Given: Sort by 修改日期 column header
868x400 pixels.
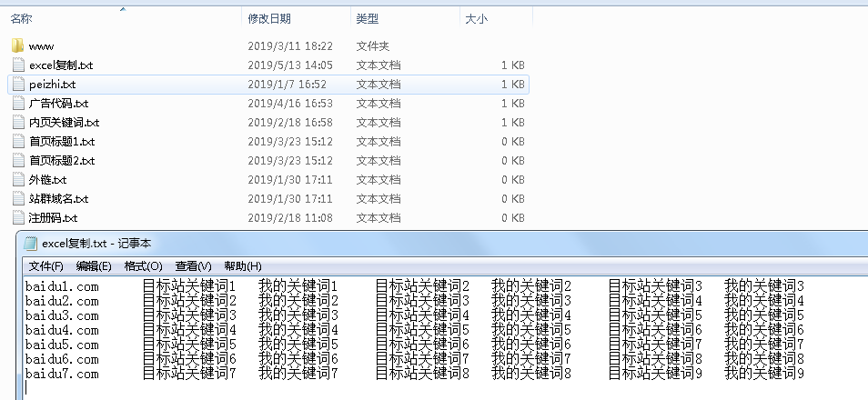Looking at the screenshot, I should pyautogui.click(x=269, y=18).
